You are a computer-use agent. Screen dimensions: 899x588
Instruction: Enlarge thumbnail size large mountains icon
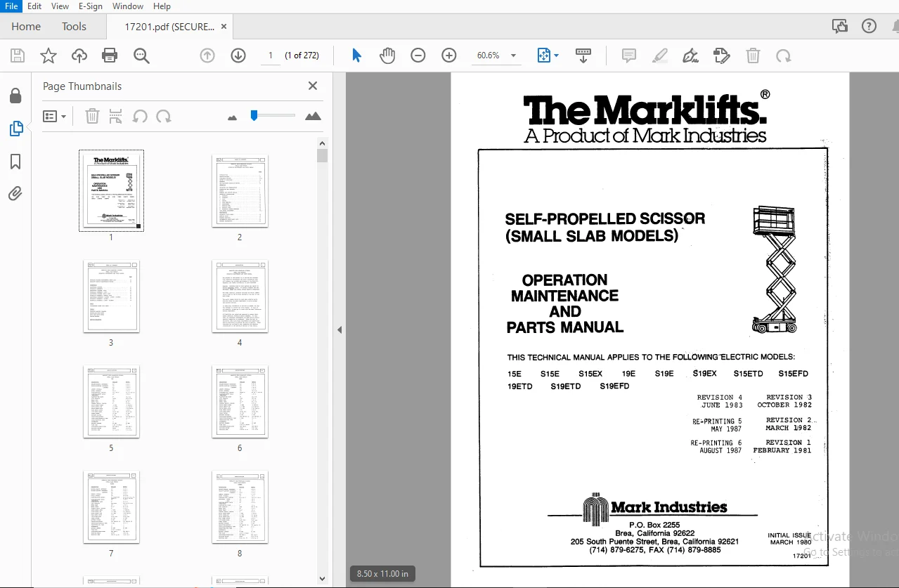tap(313, 116)
